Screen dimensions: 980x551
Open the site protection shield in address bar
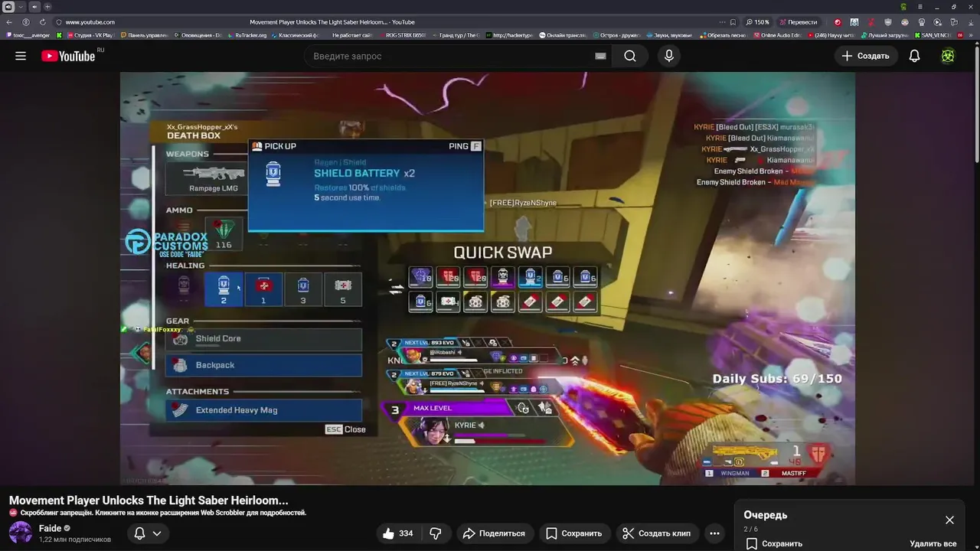(x=57, y=22)
